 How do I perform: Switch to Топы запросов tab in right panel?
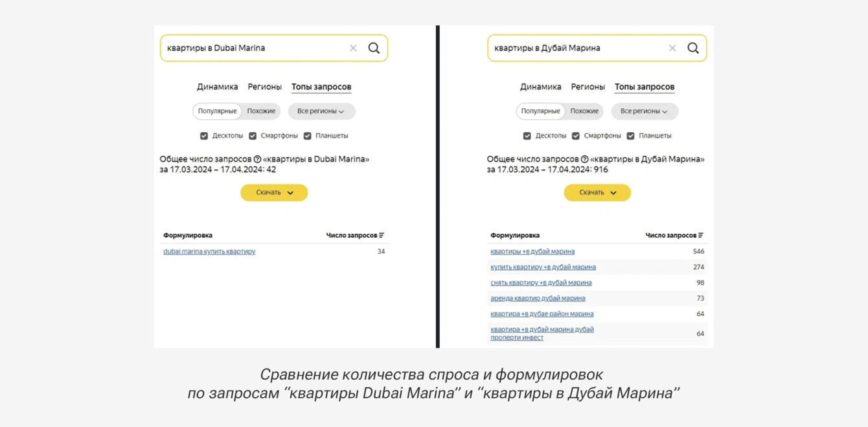point(645,87)
